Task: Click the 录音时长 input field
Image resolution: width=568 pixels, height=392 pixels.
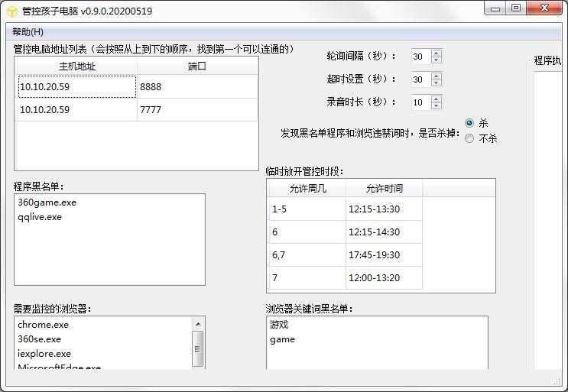Action: point(421,102)
